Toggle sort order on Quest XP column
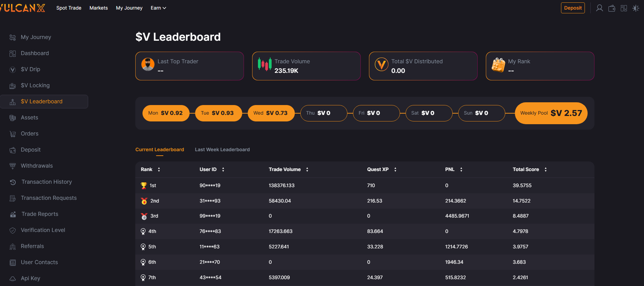 (x=395, y=170)
